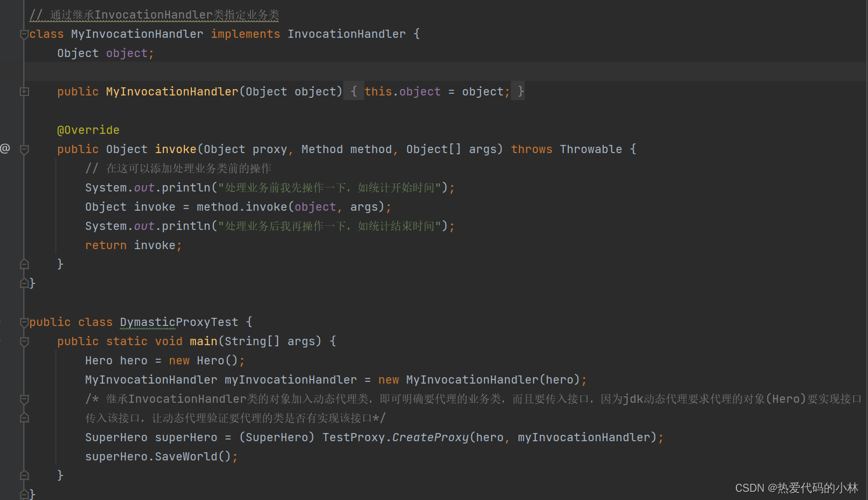The image size is (868, 500).
Task: Click the "throws" keyword
Action: (532, 149)
